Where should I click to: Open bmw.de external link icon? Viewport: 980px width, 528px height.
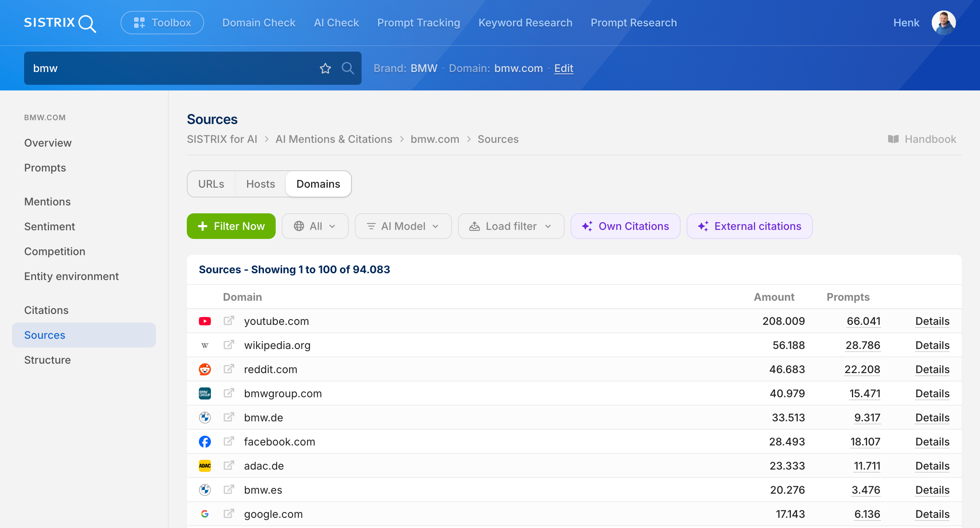229,417
